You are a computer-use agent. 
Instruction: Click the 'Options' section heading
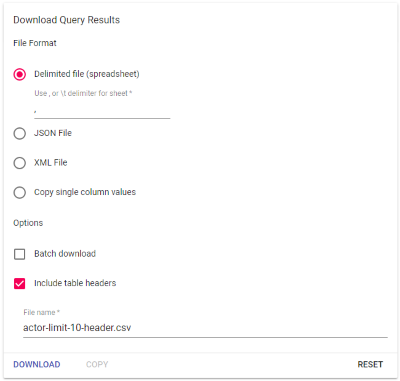pyautogui.click(x=28, y=223)
